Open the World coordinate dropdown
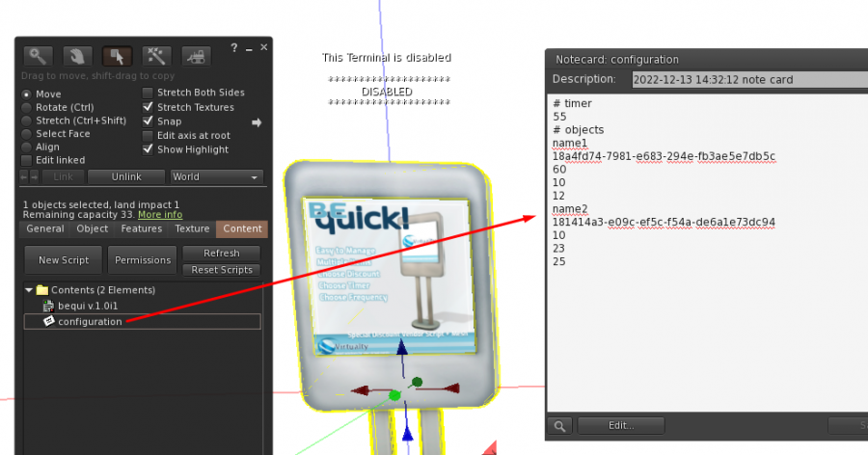The image size is (868, 455). coord(216,177)
